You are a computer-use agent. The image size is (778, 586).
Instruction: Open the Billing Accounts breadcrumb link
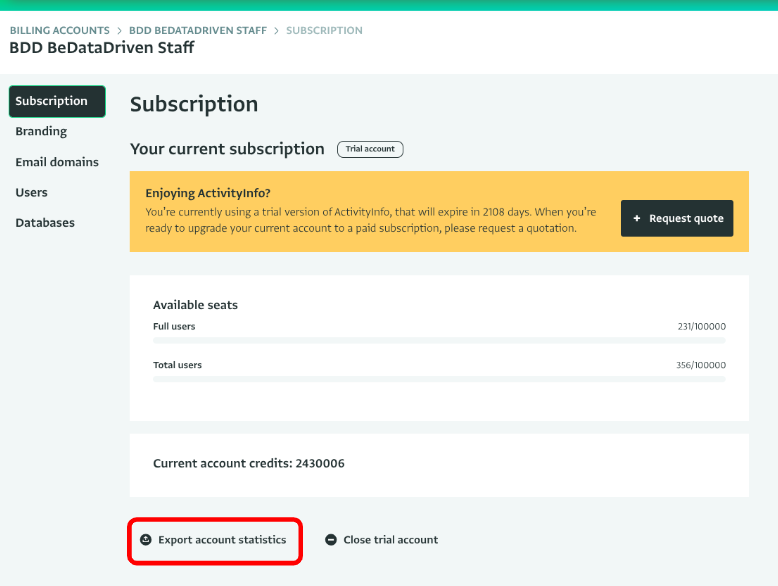pos(59,31)
